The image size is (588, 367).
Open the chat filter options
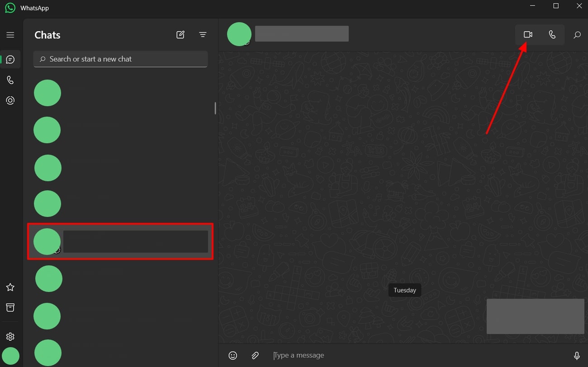click(x=203, y=35)
